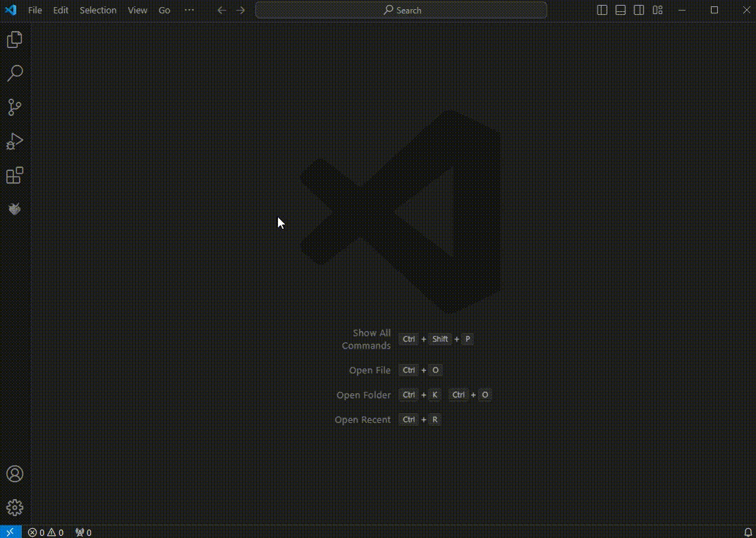The image size is (756, 538).
Task: Open the Run and Debug view
Action: (x=15, y=142)
